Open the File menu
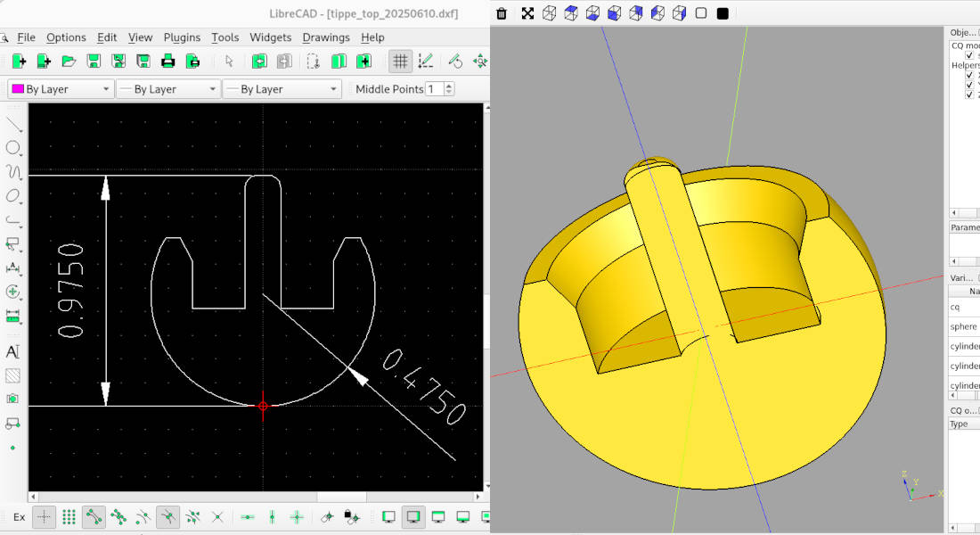The height and width of the screenshot is (535, 980). [x=26, y=37]
